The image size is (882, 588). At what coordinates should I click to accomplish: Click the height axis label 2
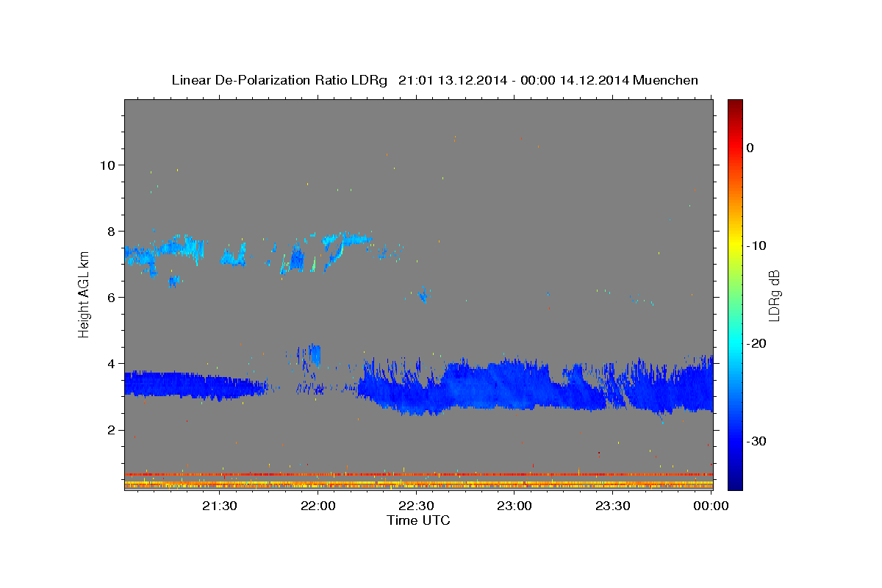(110, 430)
